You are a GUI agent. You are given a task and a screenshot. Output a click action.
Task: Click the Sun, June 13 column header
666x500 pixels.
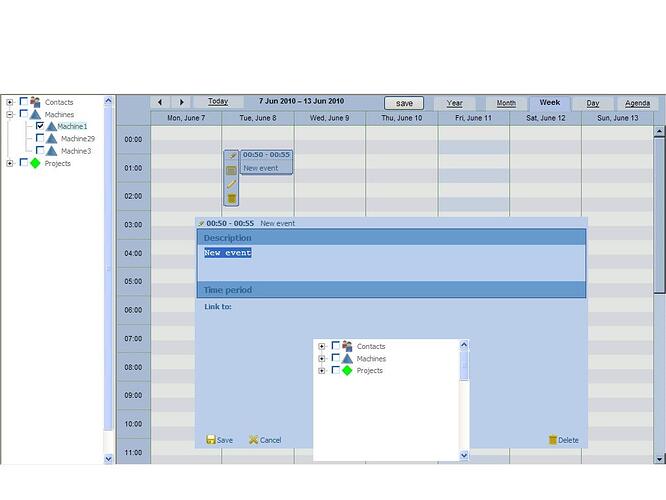[618, 118]
